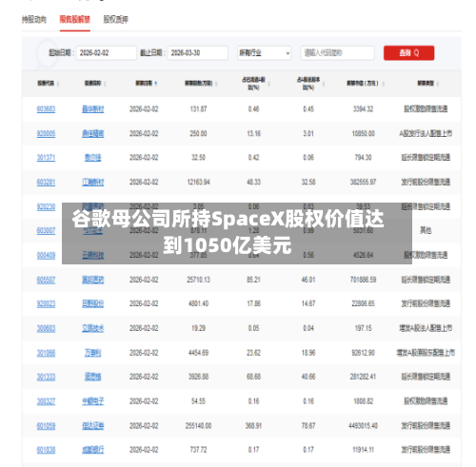Select the cell reading 255140.00
476x467 pixels.
pyautogui.click(x=198, y=426)
